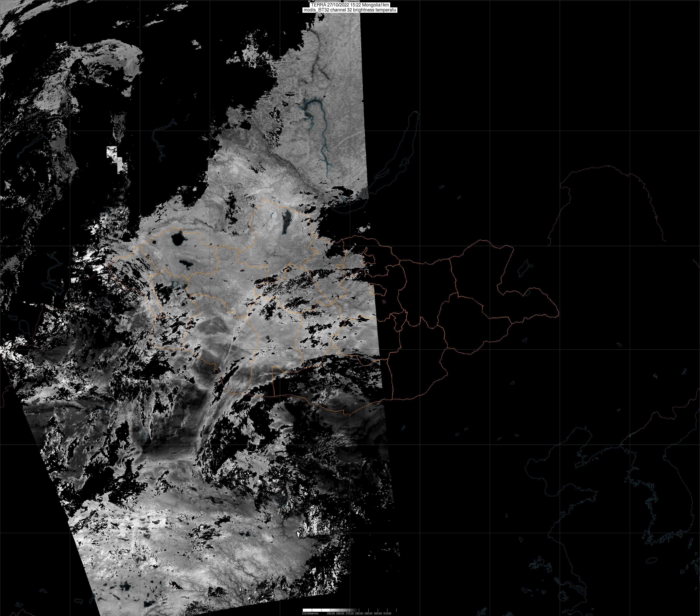Click the 310.00 legend label
700x616 pixels.
387,613
